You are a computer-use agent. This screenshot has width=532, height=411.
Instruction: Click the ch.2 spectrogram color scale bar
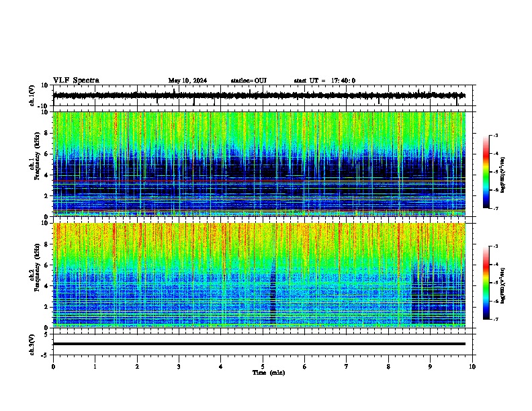click(486, 283)
